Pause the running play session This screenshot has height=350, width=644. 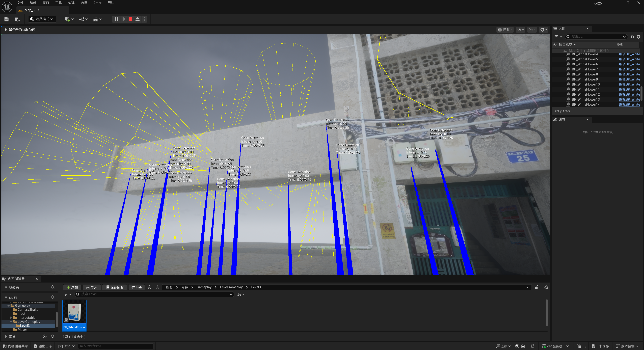(x=116, y=19)
